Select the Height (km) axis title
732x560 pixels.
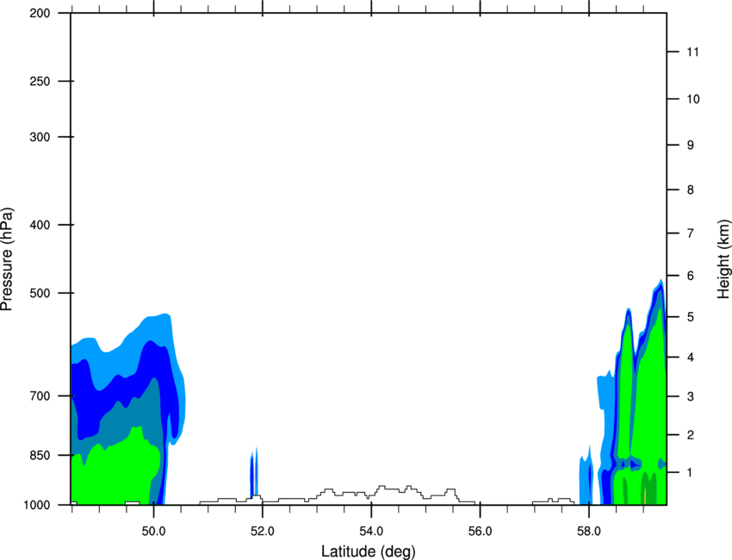(x=723, y=259)
